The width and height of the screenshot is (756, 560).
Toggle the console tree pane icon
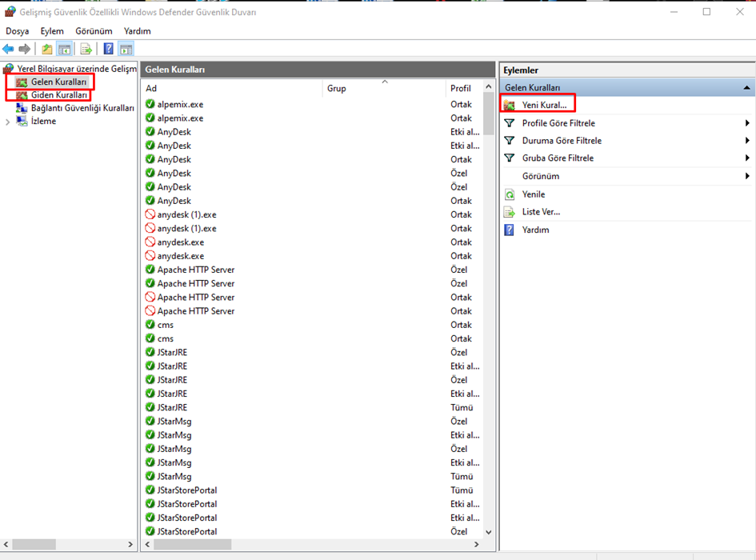click(x=64, y=49)
